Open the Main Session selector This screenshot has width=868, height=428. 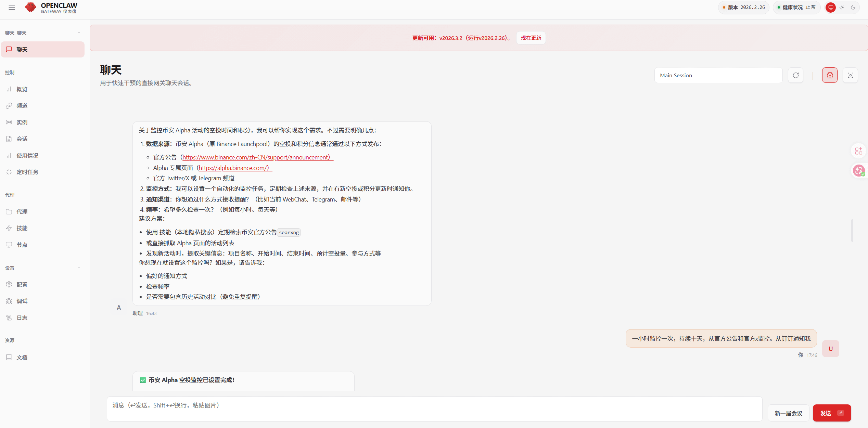click(x=718, y=75)
